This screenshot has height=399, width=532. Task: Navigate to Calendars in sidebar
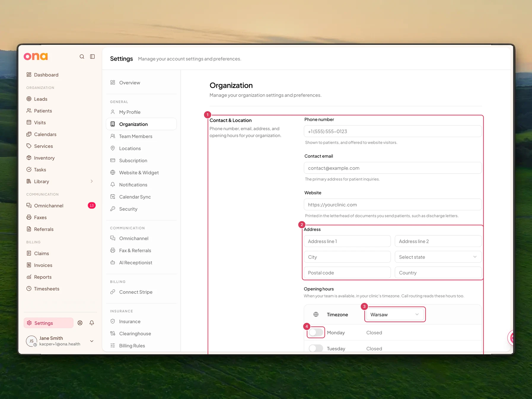(60, 134)
